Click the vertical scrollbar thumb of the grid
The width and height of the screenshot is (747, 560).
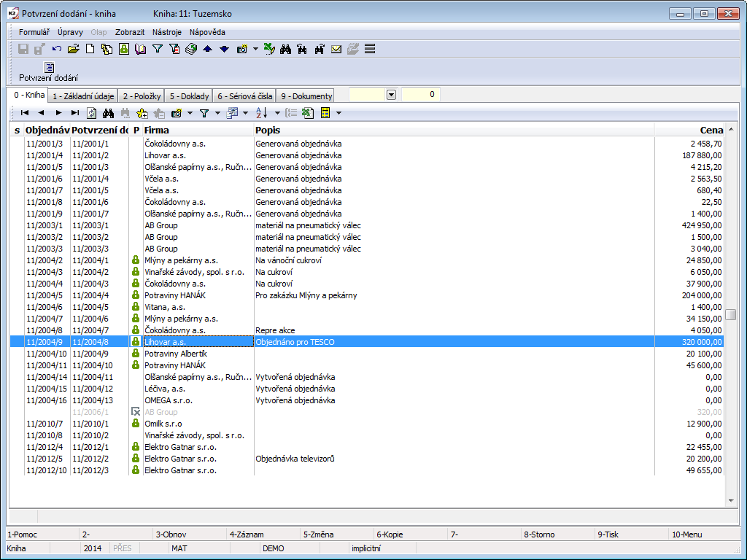[730, 314]
